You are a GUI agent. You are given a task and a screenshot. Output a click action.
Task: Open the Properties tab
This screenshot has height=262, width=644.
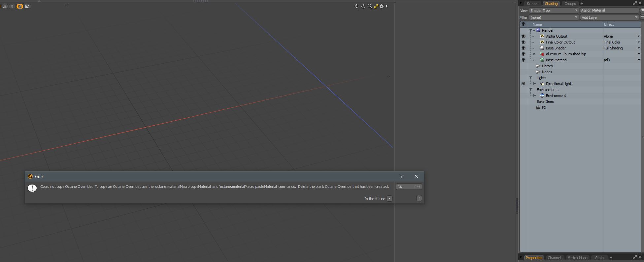point(534,258)
